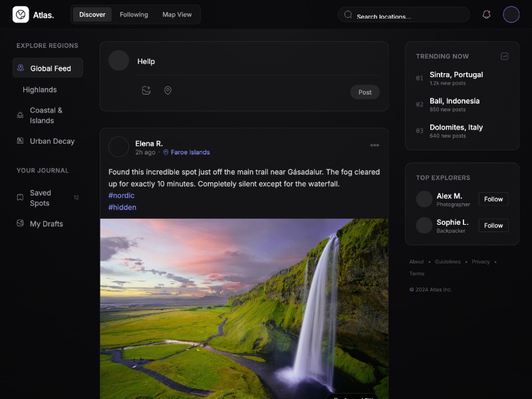Click the My Drafts icon
Image resolution: width=532 pixels, height=399 pixels.
coord(21,223)
